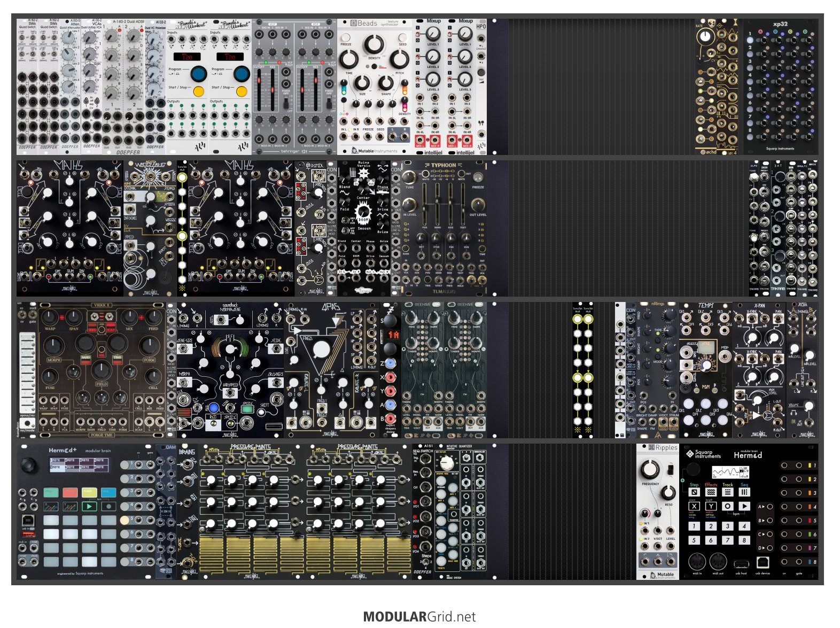Screen dimensions: 840x628
Task: Click the blue Program knob on right Pamela's Workout
Action: (x=242, y=74)
